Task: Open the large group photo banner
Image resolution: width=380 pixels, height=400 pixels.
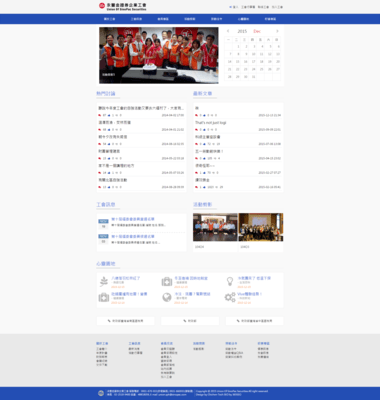Action: tap(159, 55)
